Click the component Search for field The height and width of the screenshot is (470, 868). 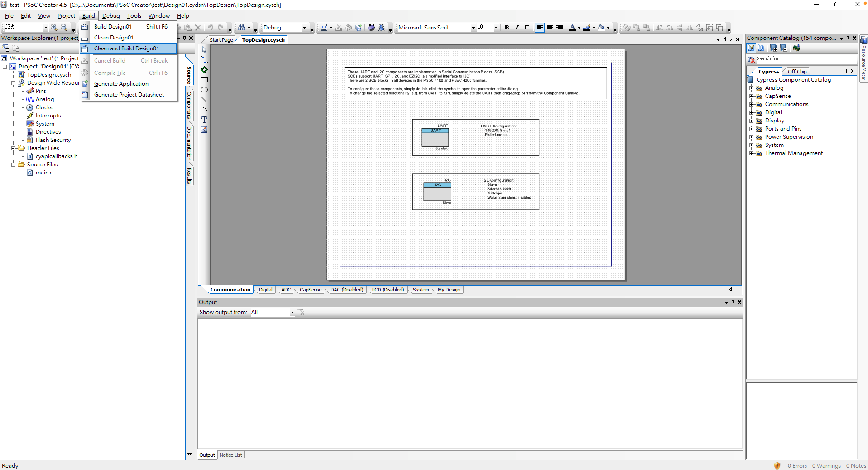(805, 58)
